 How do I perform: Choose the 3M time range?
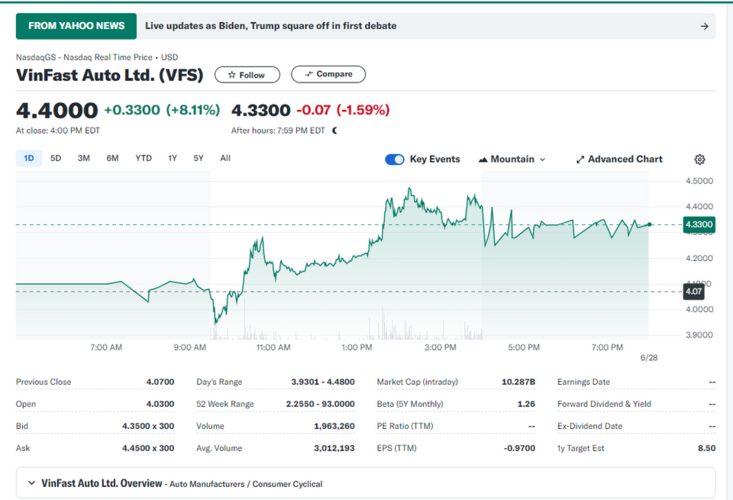click(84, 158)
